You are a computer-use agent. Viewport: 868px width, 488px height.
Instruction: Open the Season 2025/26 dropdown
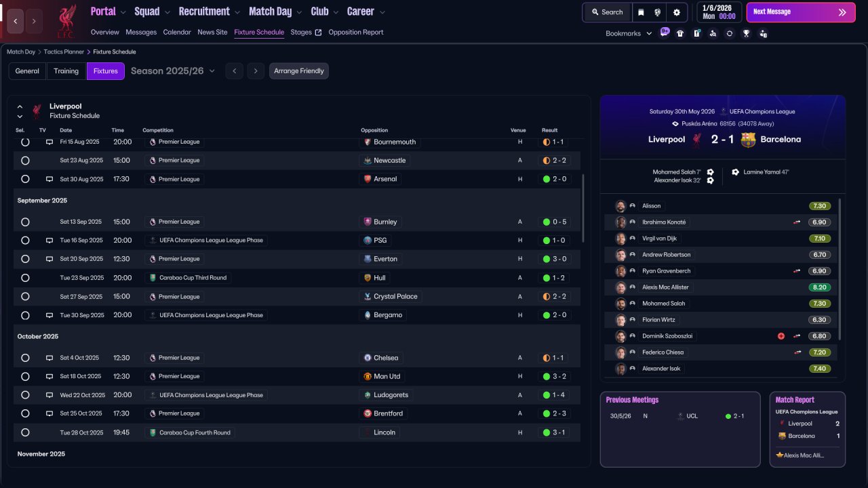(x=173, y=71)
